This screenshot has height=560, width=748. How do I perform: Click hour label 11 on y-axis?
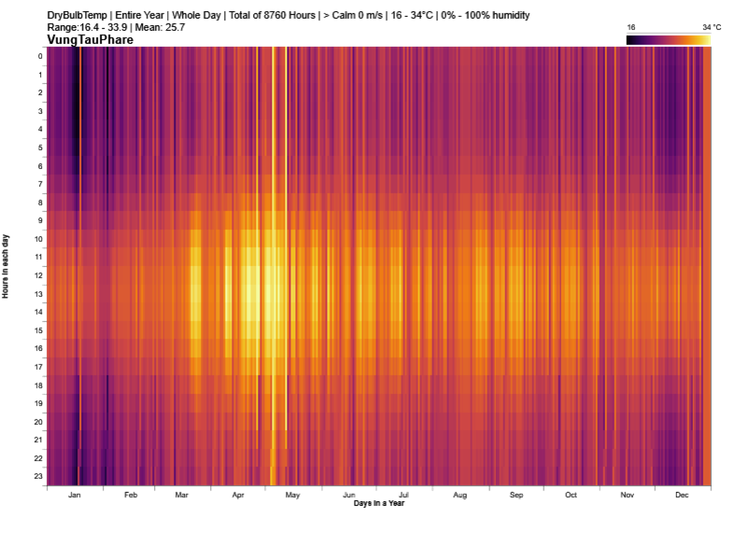(x=38, y=257)
